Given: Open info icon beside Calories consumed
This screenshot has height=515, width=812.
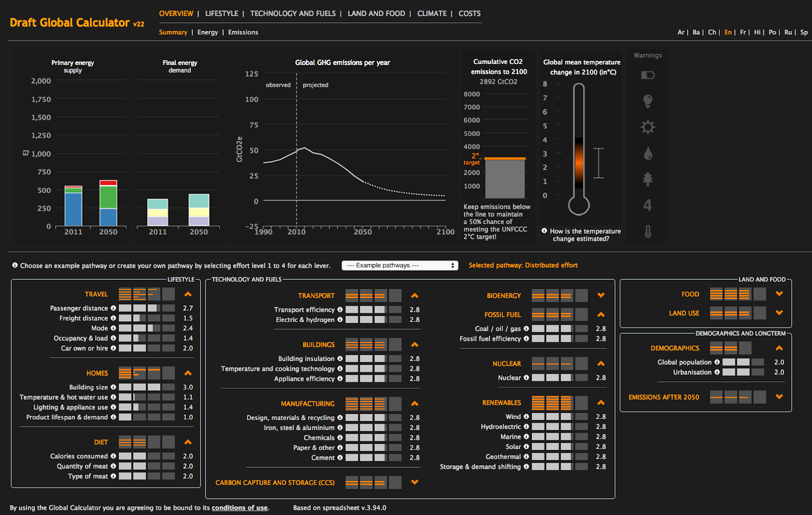Looking at the screenshot, I should coord(113,456).
